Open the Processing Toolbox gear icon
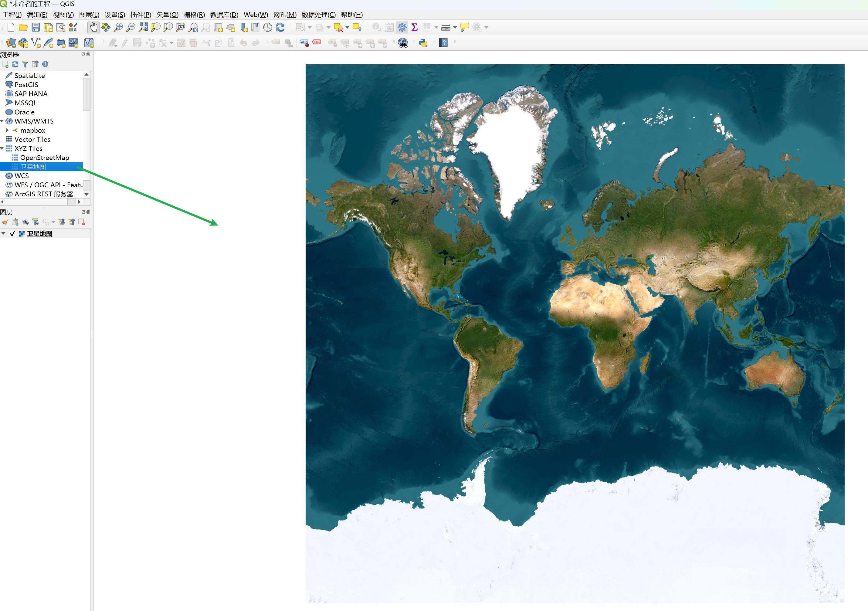The image size is (868, 611). (402, 27)
